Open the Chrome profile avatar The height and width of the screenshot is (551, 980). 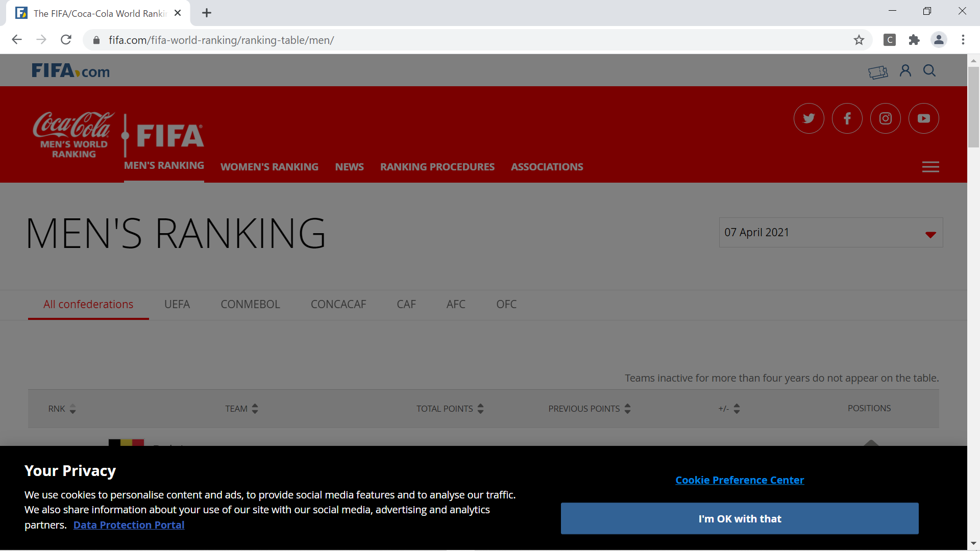click(939, 40)
